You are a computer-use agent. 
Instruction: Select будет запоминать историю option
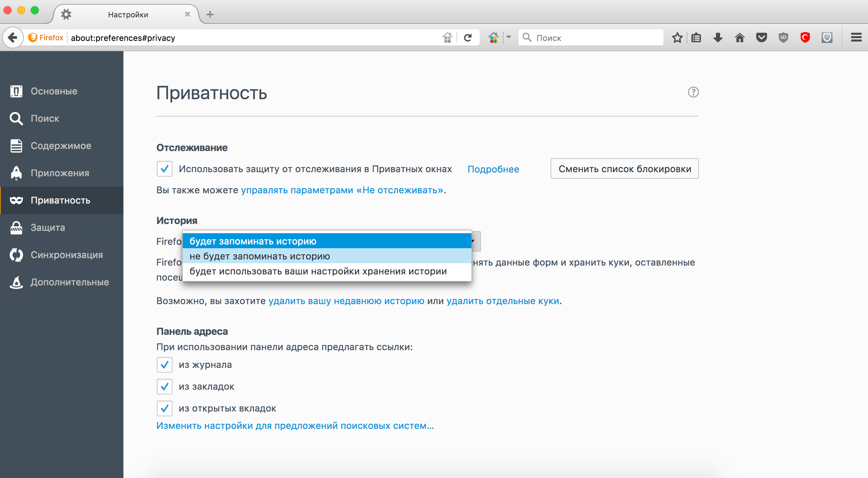[327, 241]
